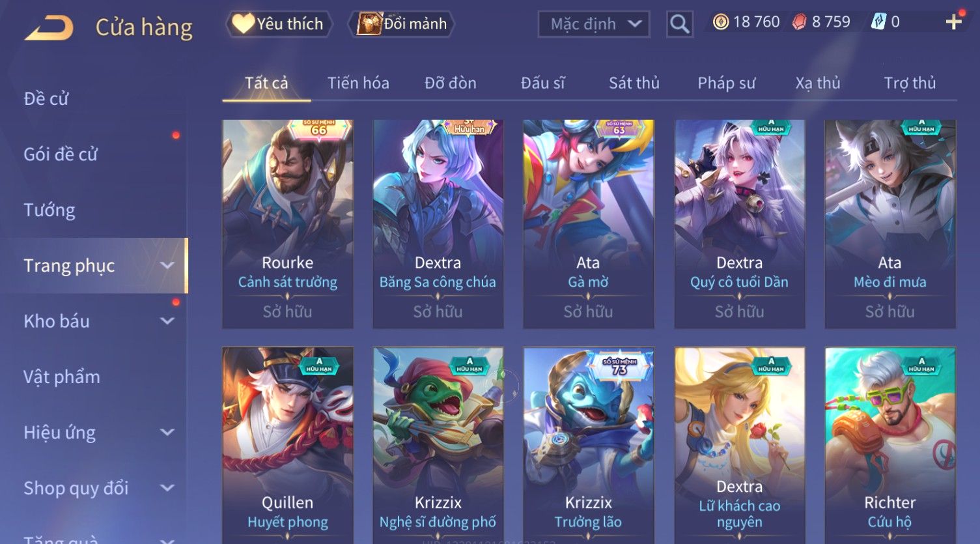The image size is (980, 544).
Task: Tap the red ruby currency icon
Action: (x=799, y=22)
